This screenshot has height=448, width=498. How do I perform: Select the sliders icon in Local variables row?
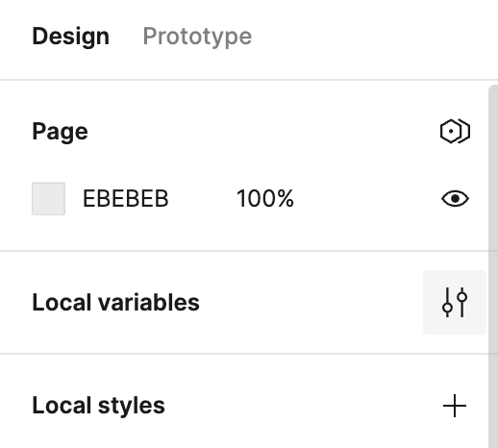click(455, 302)
